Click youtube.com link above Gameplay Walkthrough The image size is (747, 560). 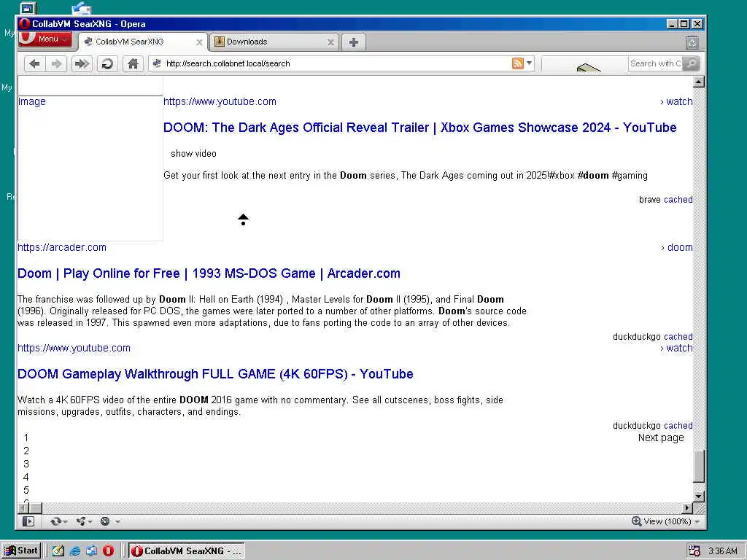pyautogui.click(x=74, y=348)
